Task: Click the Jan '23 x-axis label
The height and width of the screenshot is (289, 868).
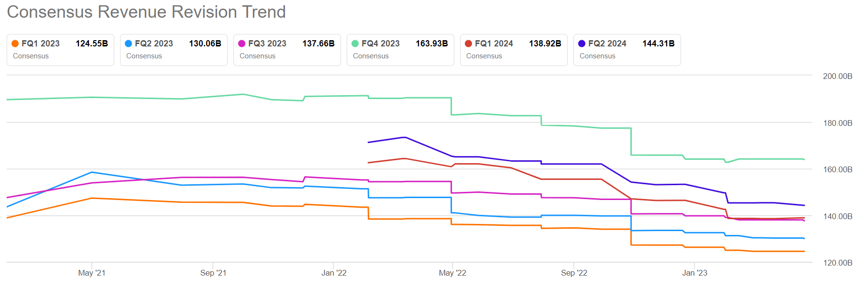Action: 694,273
